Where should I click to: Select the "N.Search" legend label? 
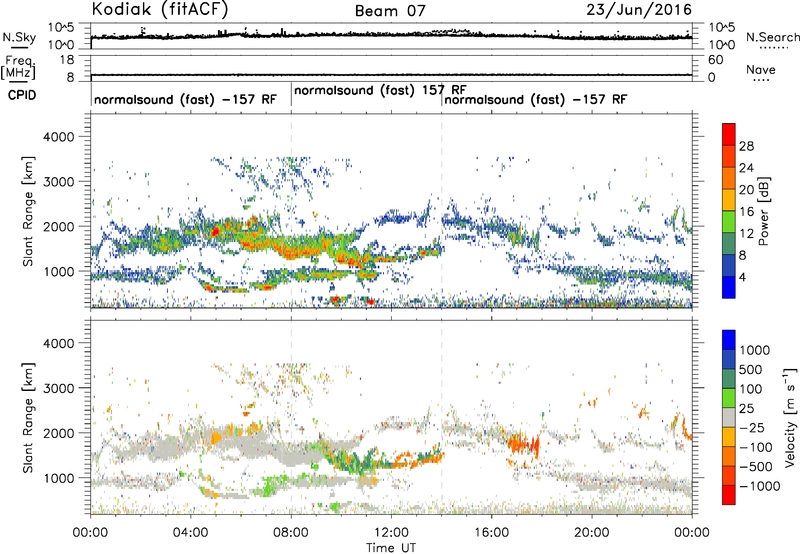tap(772, 37)
